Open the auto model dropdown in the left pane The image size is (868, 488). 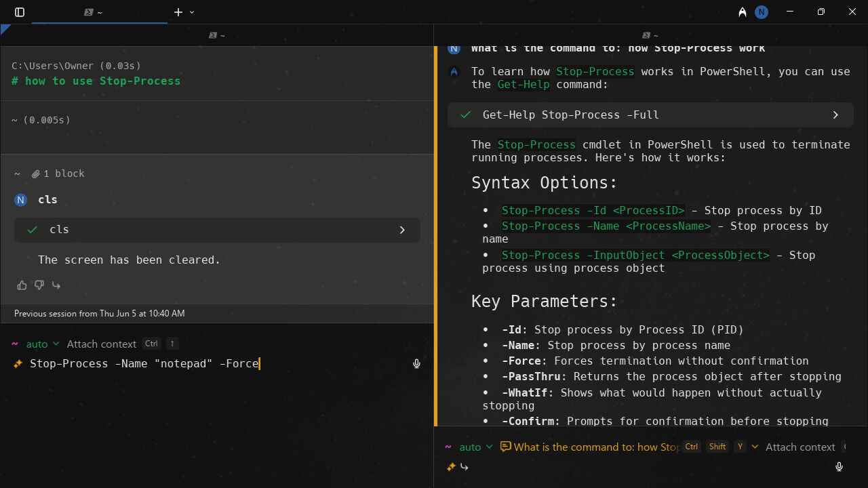point(43,344)
